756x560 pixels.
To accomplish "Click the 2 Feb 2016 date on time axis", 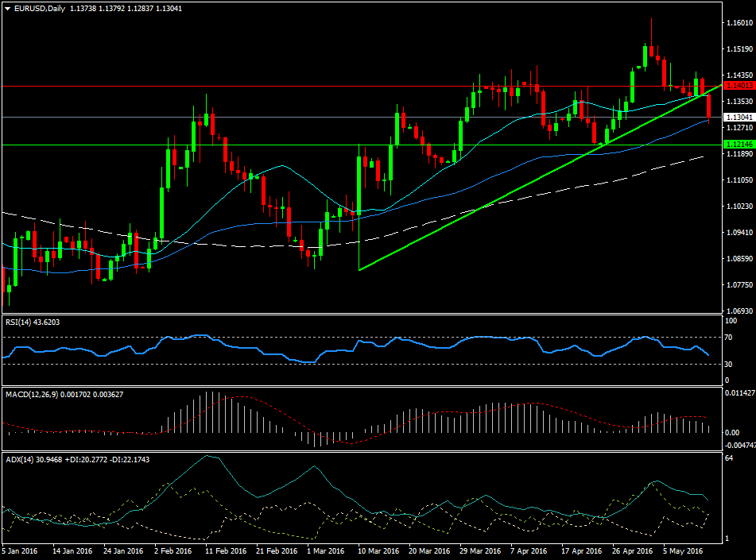I will click(173, 550).
